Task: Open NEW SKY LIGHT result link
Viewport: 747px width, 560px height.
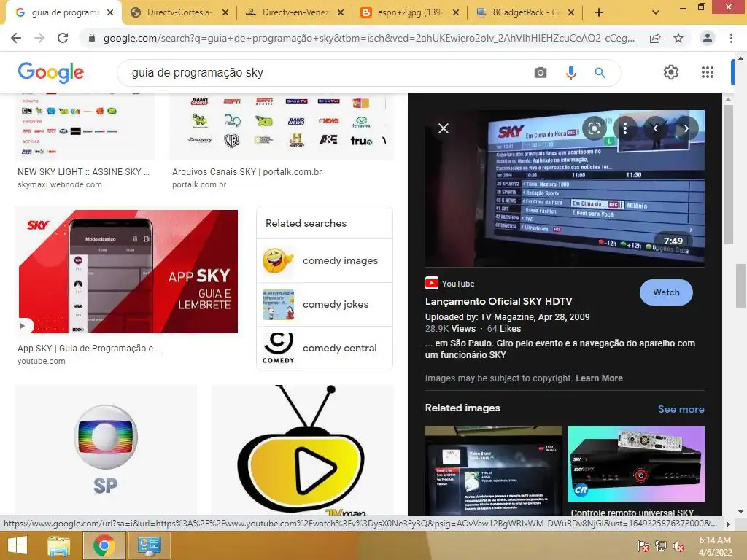Action: [x=83, y=172]
